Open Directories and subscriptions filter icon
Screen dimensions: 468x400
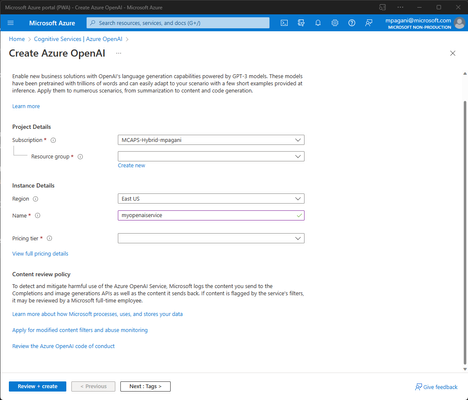coord(301,23)
